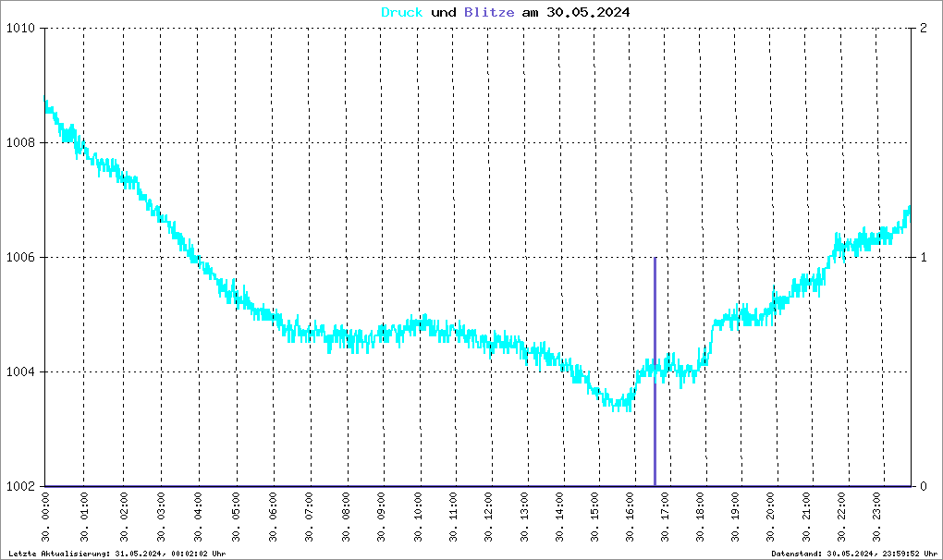Click the 'Druck' legend word in title
943x560 pixels.
click(402, 12)
